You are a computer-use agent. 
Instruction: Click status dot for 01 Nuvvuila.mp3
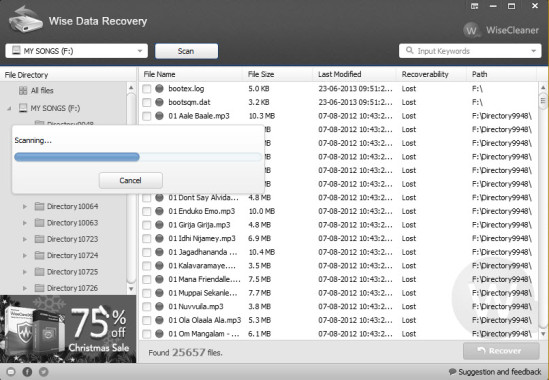[x=159, y=306]
